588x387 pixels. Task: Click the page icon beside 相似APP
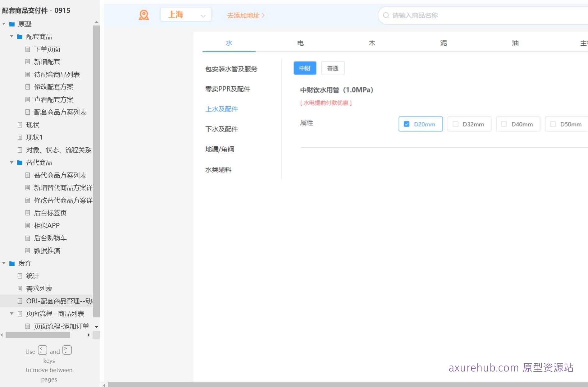(x=28, y=225)
